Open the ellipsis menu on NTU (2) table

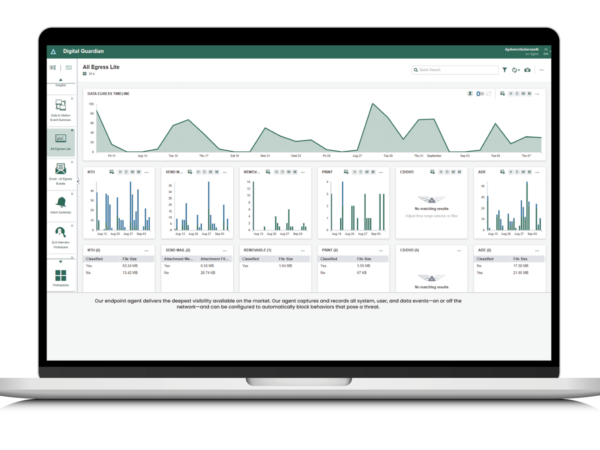pyautogui.click(x=146, y=250)
